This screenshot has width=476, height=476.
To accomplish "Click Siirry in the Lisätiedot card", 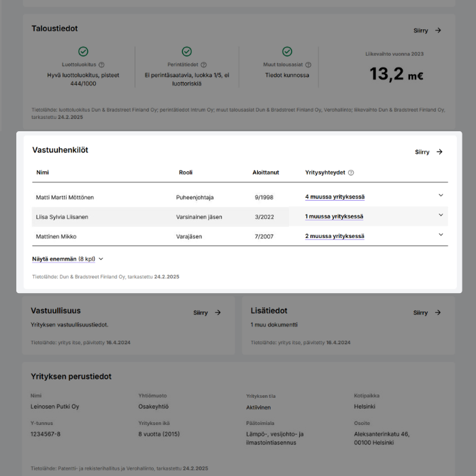I will click(x=427, y=313).
